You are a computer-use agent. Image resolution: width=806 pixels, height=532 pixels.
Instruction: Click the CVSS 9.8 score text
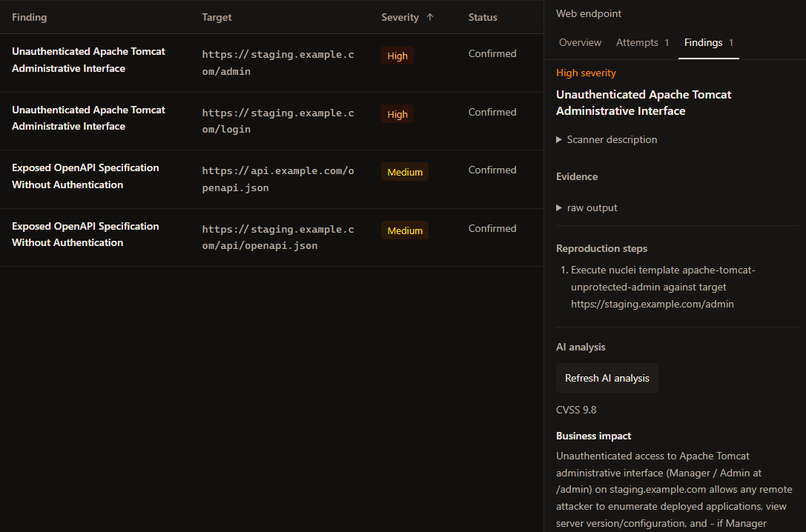[576, 410]
